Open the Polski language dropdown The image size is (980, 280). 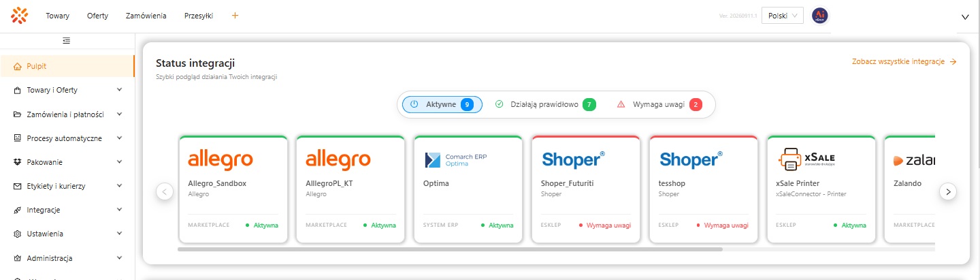point(783,16)
